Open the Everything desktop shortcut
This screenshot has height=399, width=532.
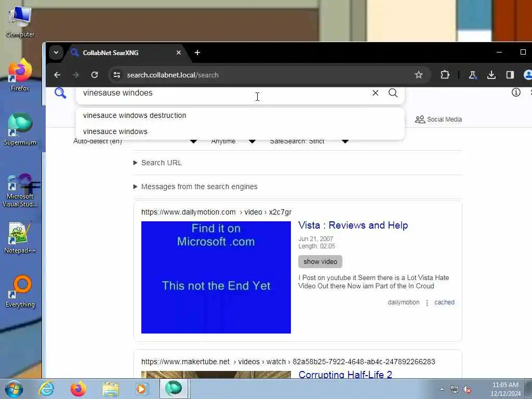(20, 292)
